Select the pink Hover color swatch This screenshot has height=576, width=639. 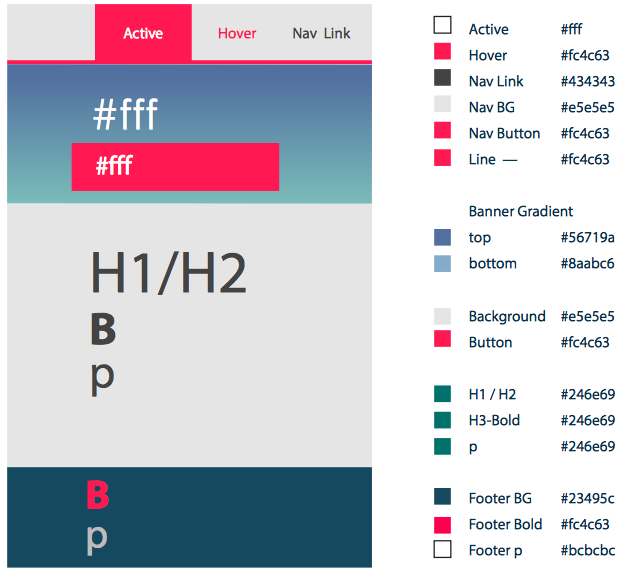442,52
